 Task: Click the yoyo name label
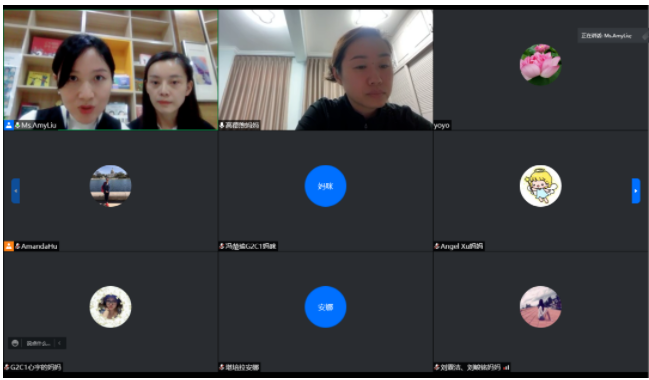pyautogui.click(x=442, y=125)
